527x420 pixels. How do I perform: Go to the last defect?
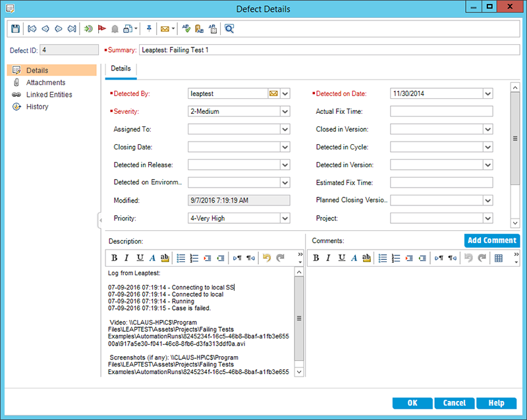(72, 29)
